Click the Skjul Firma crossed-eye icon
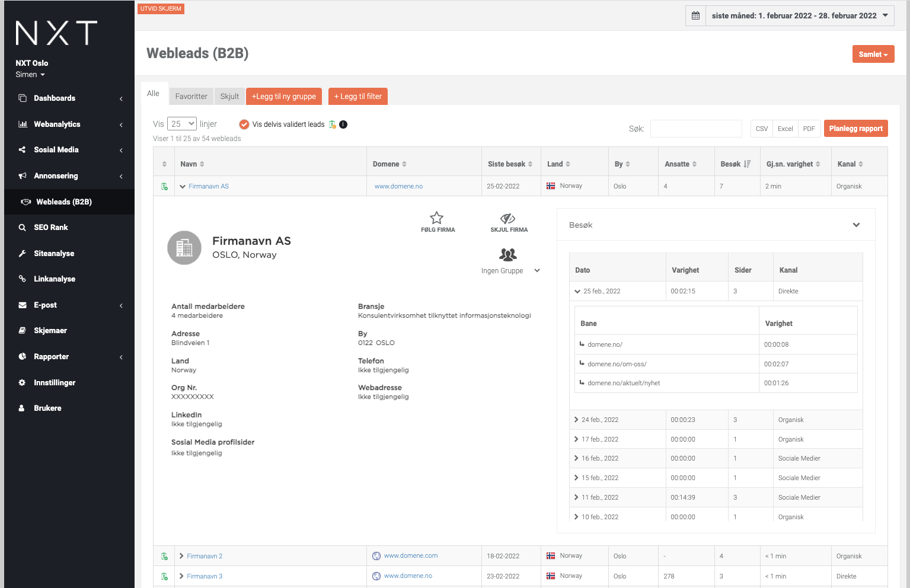Screen dimensions: 910x588 click(508, 218)
